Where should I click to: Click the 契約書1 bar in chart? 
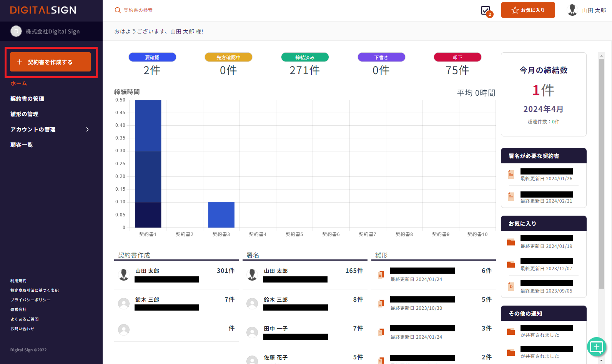[x=148, y=163]
